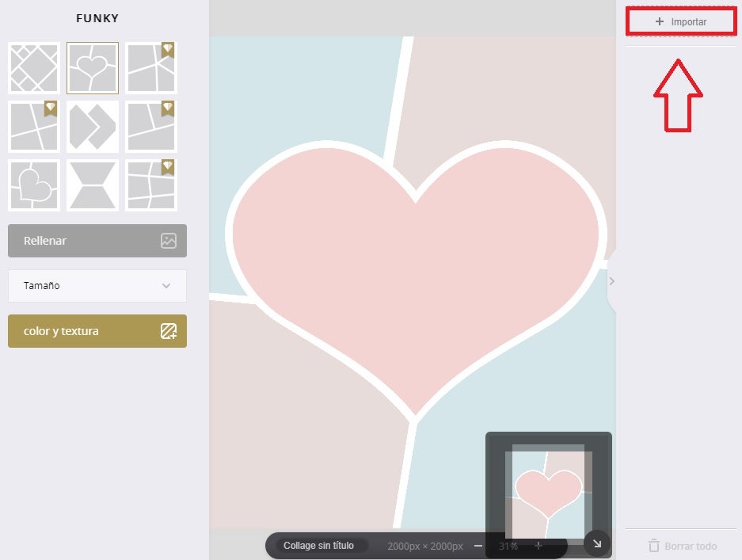The image size is (742, 560).
Task: Choose the tilted heart collage layout
Action: pyautogui.click(x=34, y=185)
